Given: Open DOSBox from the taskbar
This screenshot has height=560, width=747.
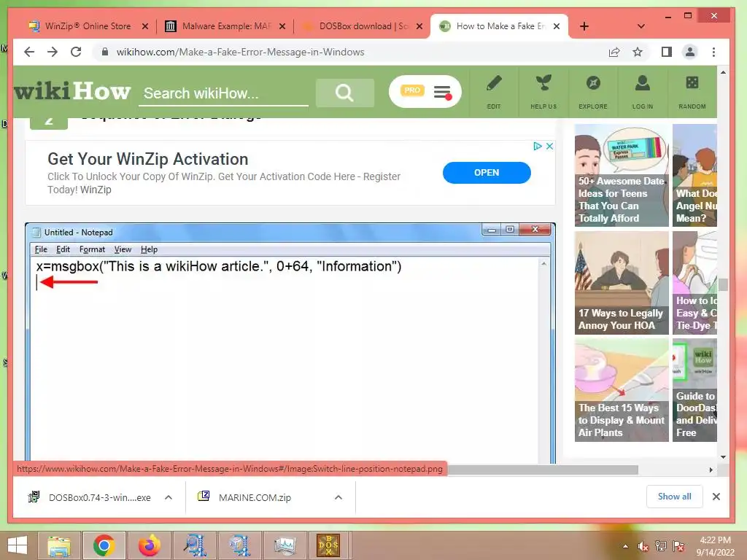Looking at the screenshot, I should coord(329,545).
